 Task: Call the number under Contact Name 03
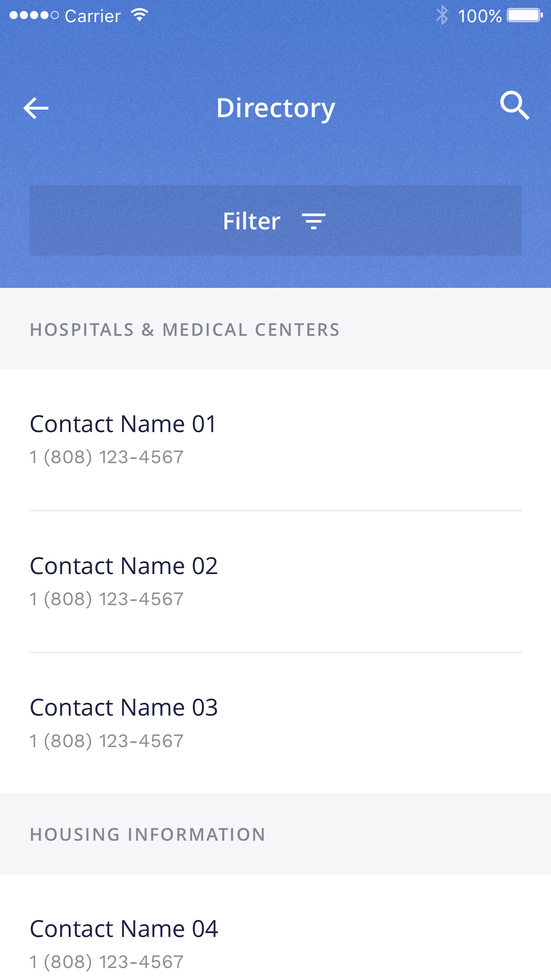pos(106,741)
